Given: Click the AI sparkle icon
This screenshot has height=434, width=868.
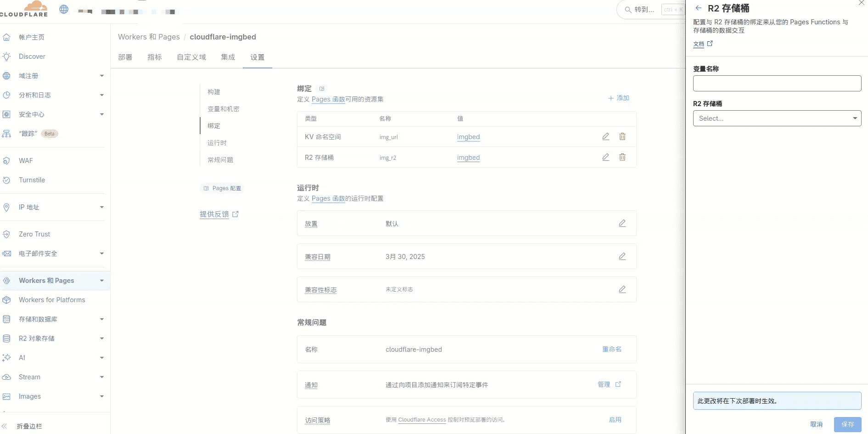Looking at the screenshot, I should pos(6,358).
